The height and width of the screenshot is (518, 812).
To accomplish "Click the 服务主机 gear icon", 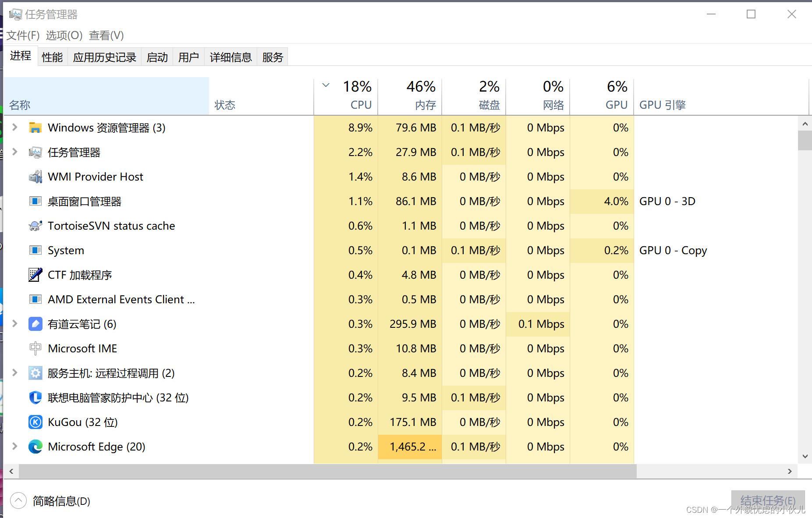I will 35,373.
